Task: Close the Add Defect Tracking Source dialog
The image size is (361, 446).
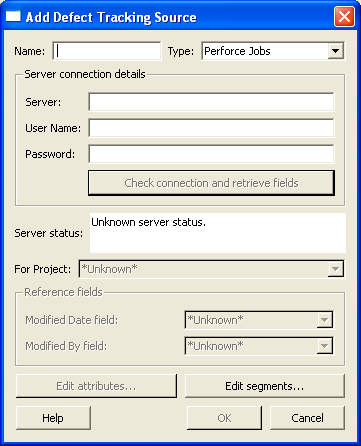Action: tap(344, 16)
